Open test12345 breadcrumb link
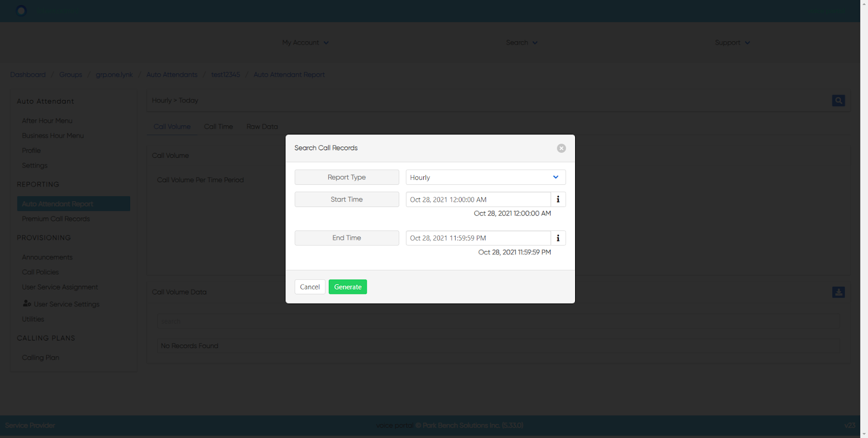The height and width of the screenshot is (438, 868). [226, 75]
